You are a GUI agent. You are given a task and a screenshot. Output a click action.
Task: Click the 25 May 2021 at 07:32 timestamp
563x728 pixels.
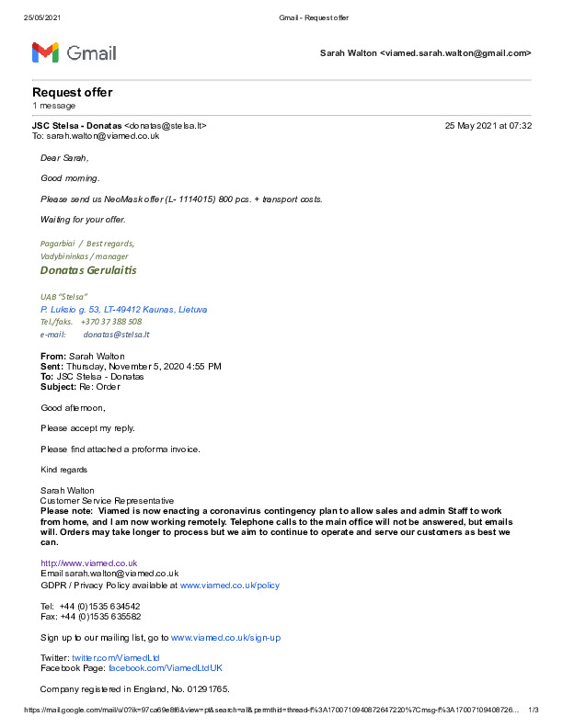[x=488, y=125]
